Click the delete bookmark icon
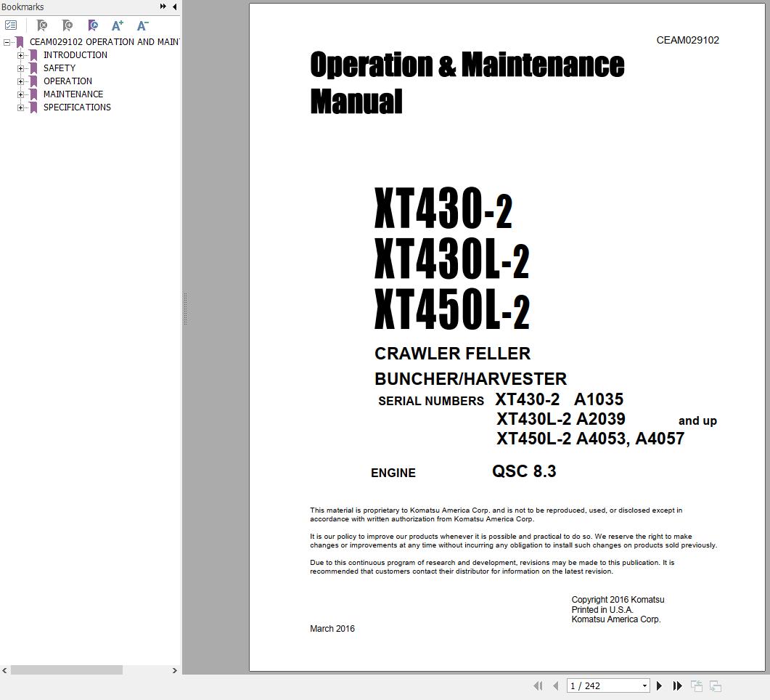The image size is (770, 700). (42, 25)
